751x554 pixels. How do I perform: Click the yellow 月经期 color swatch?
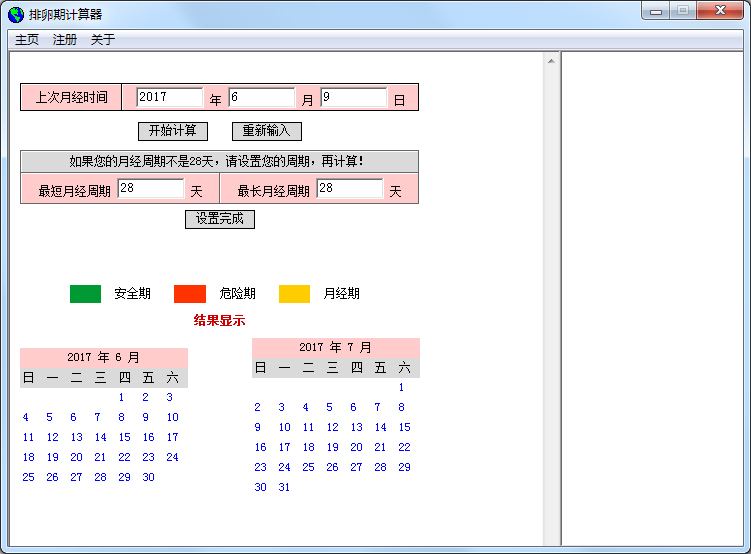pyautogui.click(x=294, y=294)
